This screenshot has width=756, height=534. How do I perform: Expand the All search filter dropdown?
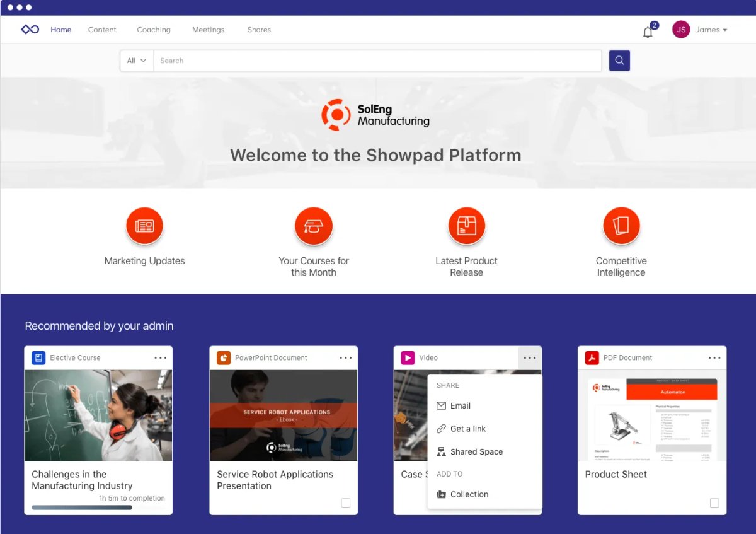[137, 61]
